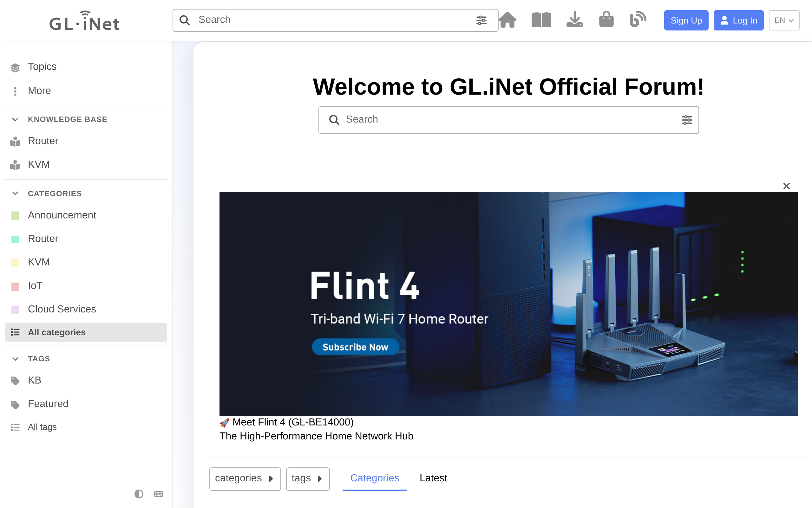The height and width of the screenshot is (508, 812).
Task: Click the KVM knowledge base reader icon
Action: click(x=15, y=165)
